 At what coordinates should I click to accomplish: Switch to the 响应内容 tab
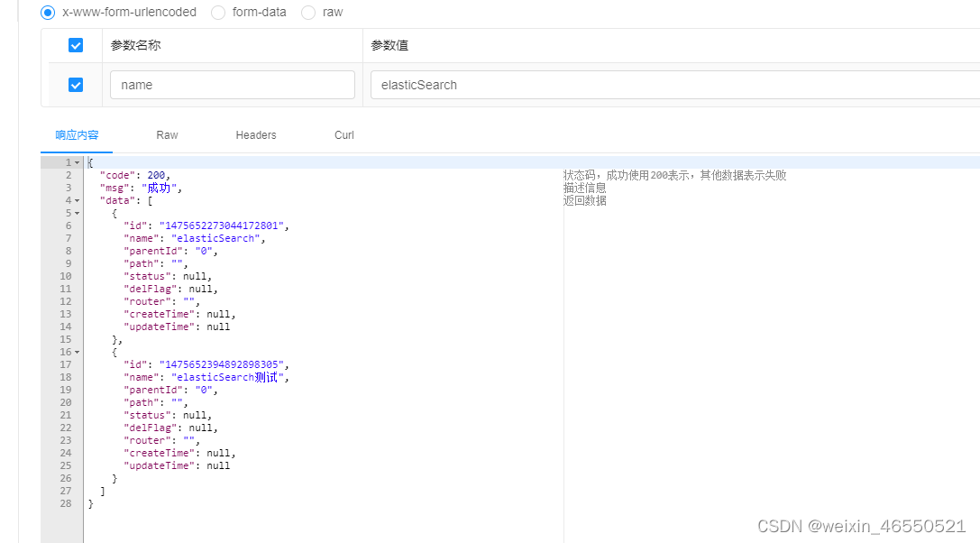77,135
